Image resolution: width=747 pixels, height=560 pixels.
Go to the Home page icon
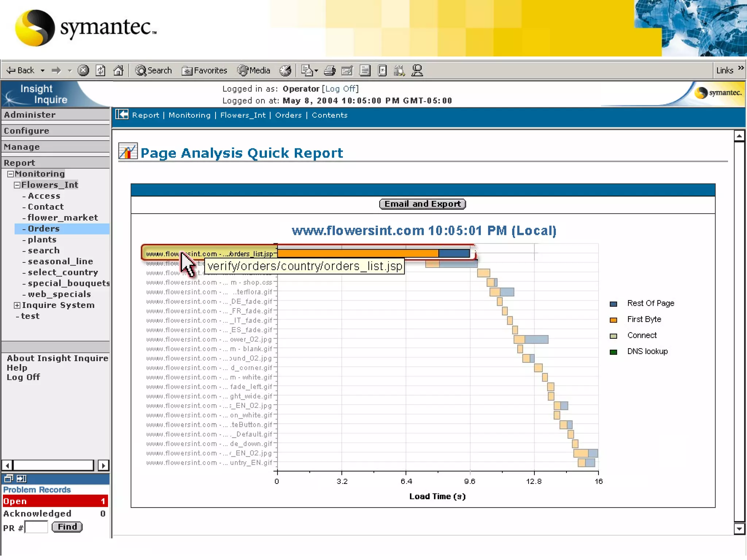[118, 70]
